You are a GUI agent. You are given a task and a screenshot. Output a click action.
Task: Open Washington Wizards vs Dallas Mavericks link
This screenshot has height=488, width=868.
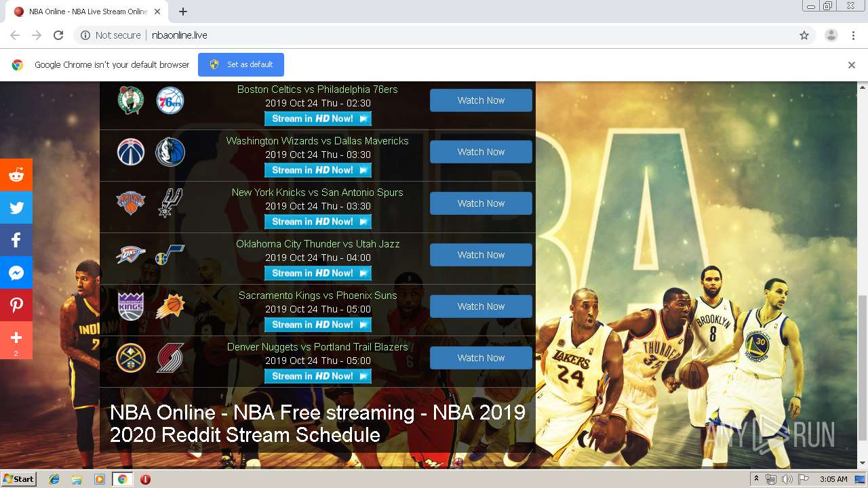coord(317,141)
